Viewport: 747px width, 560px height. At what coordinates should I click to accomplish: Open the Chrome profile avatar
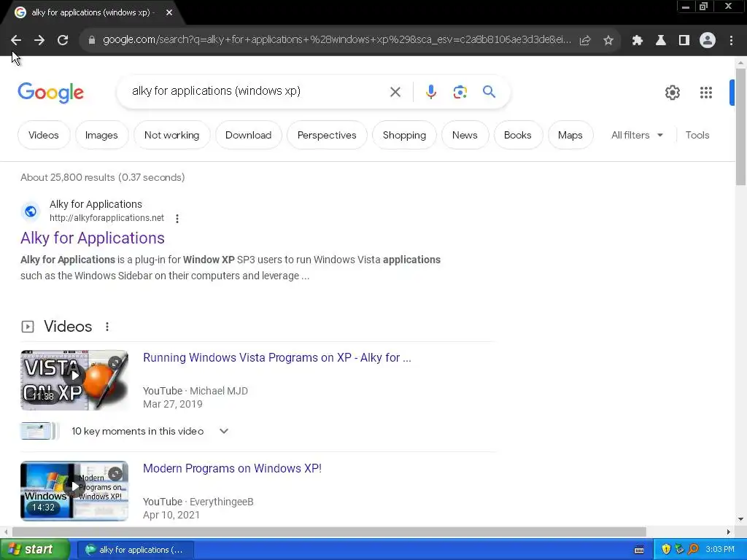tap(708, 41)
